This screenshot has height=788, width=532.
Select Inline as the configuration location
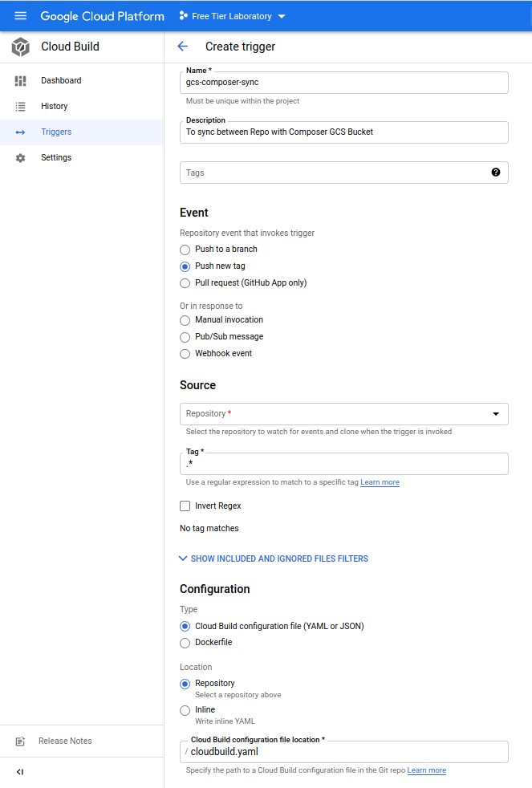(185, 710)
